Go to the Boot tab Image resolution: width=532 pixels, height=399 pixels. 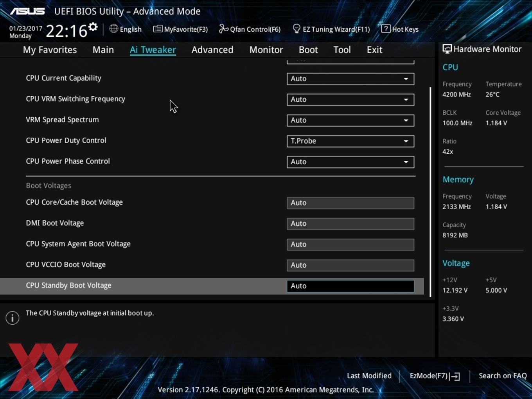pyautogui.click(x=308, y=50)
